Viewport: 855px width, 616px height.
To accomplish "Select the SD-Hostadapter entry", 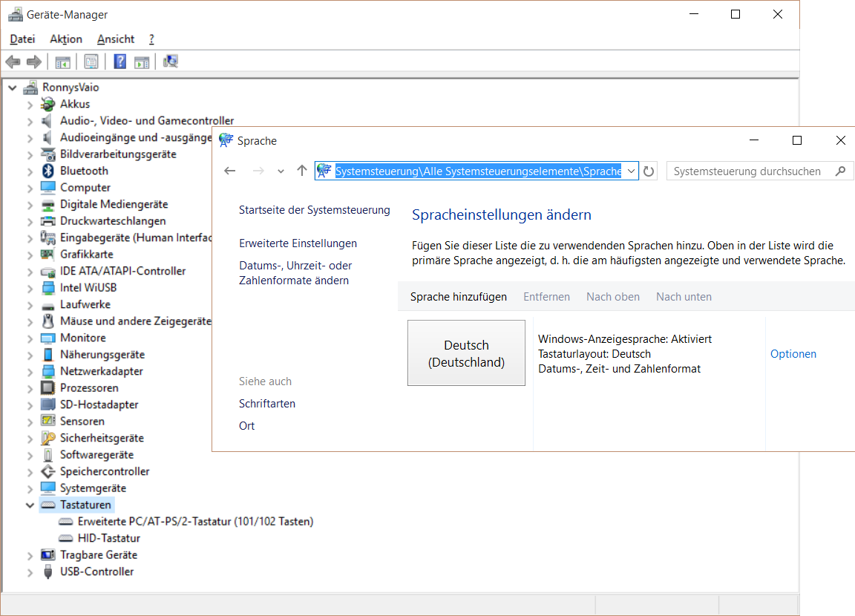I will (x=99, y=404).
